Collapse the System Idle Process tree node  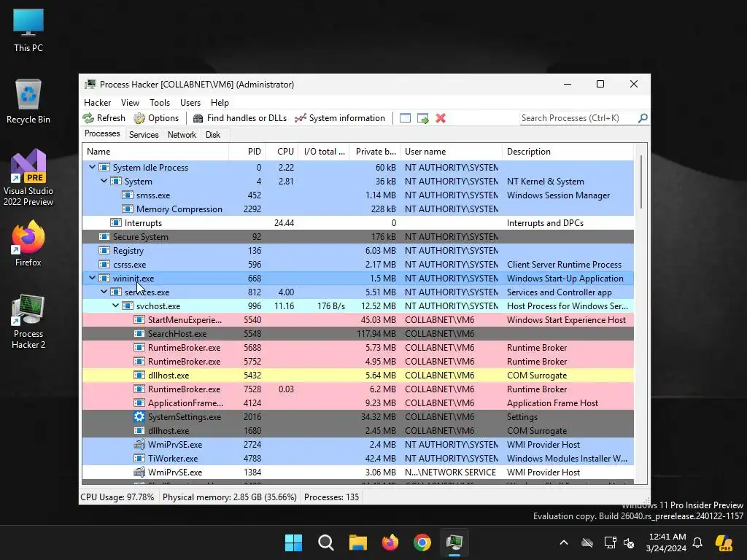(x=92, y=167)
